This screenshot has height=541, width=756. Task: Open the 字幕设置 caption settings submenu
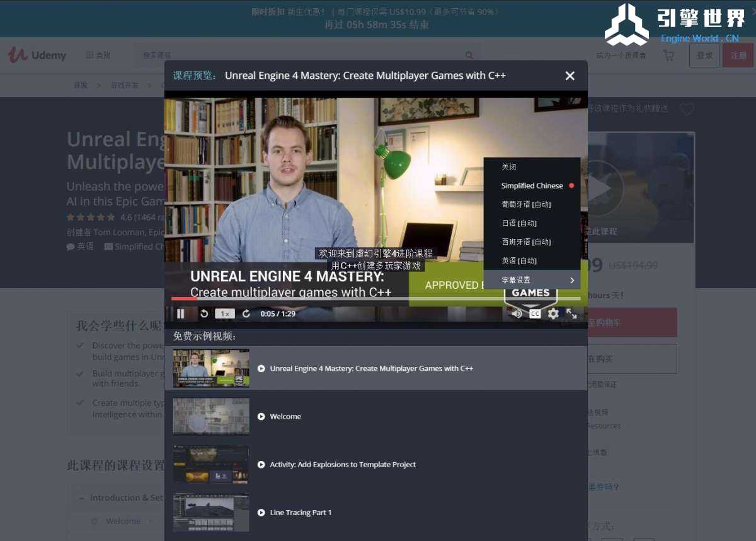pyautogui.click(x=532, y=280)
